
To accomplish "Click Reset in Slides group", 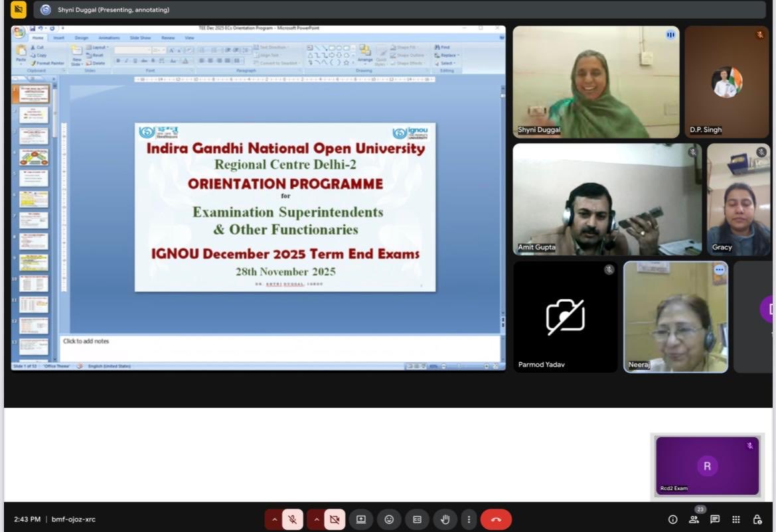I will point(96,55).
